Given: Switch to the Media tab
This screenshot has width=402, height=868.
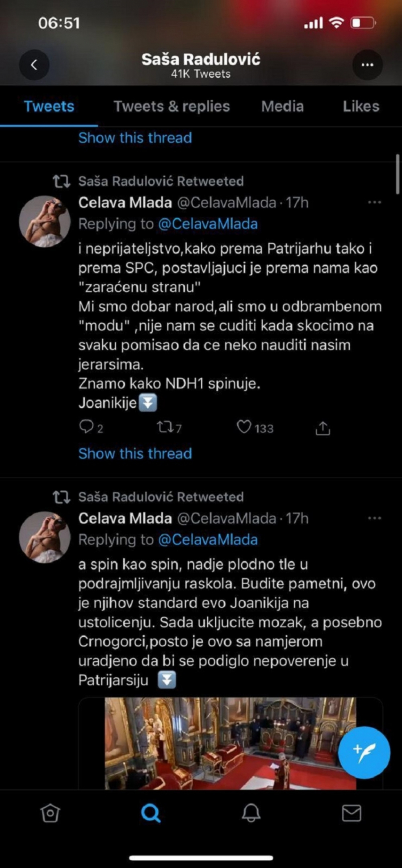Looking at the screenshot, I should click(282, 106).
